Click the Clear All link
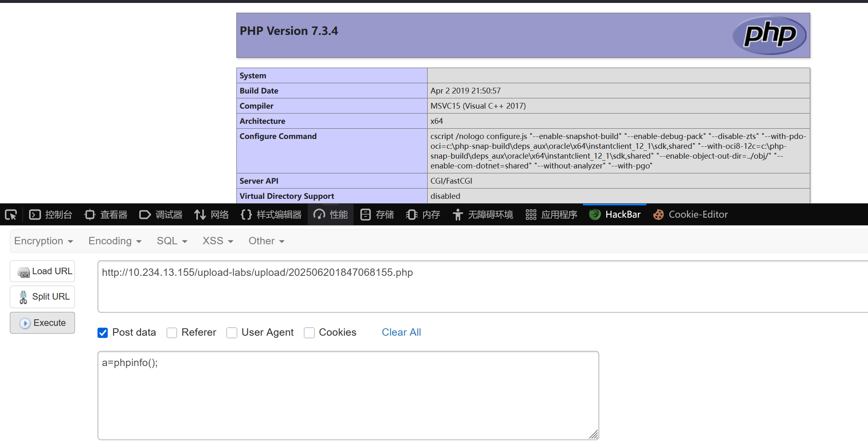 click(401, 332)
